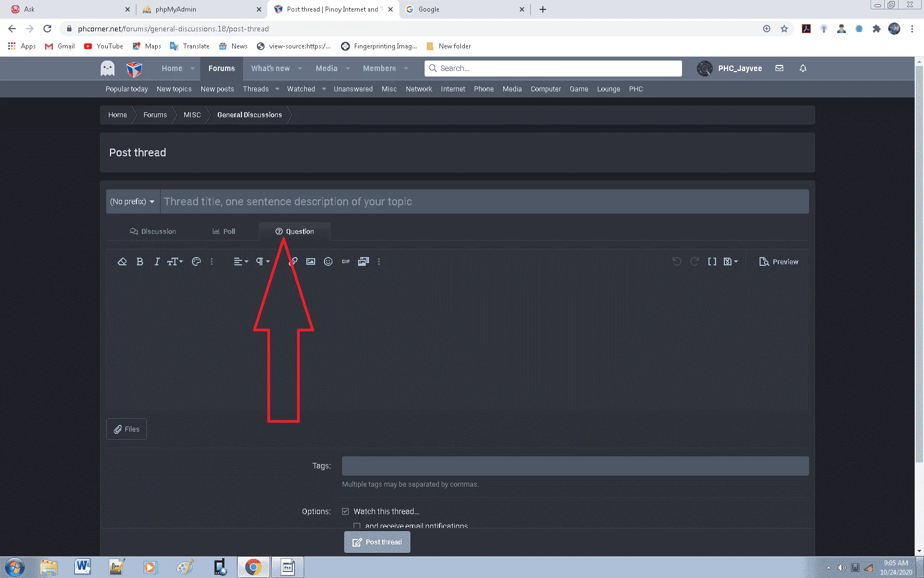
Task: Toggle italic formatting in the editor
Action: (157, 261)
